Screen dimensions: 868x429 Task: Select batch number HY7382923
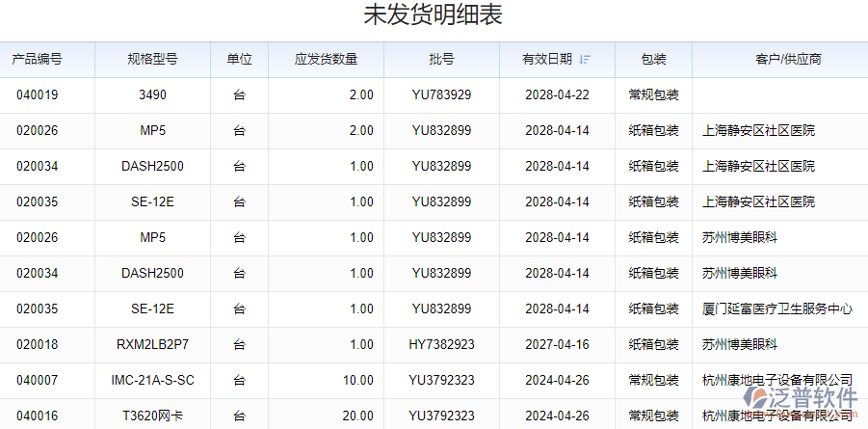pos(442,345)
